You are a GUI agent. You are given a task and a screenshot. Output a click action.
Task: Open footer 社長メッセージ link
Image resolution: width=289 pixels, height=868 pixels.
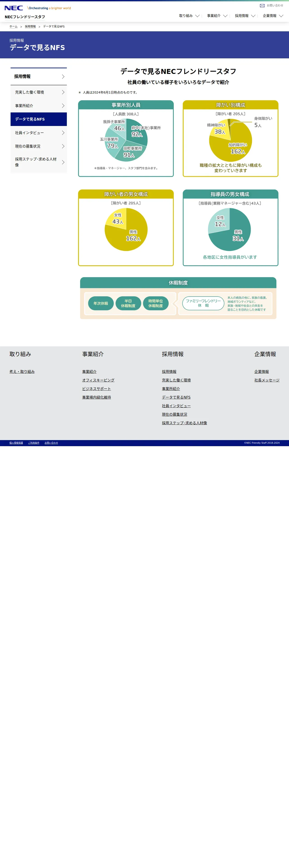pyautogui.click(x=267, y=380)
